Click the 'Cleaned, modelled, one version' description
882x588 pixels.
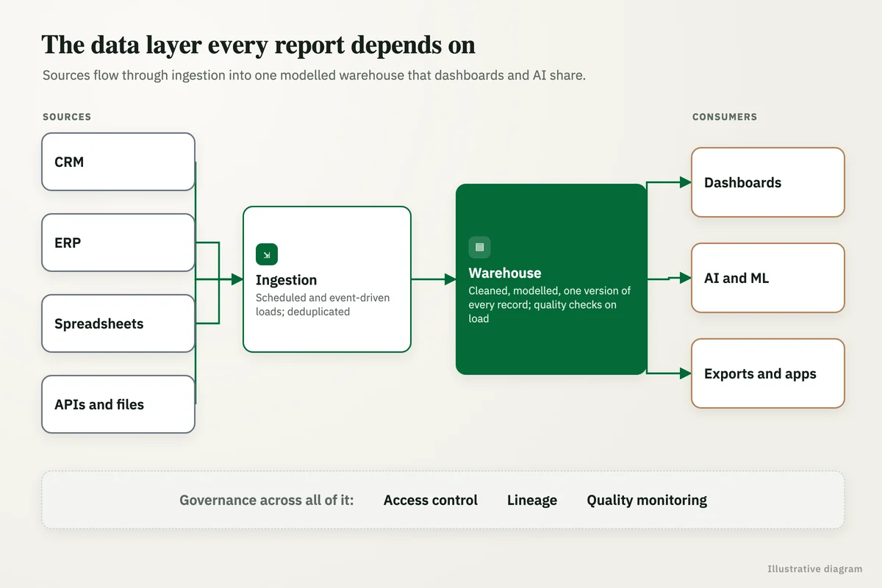(x=550, y=304)
